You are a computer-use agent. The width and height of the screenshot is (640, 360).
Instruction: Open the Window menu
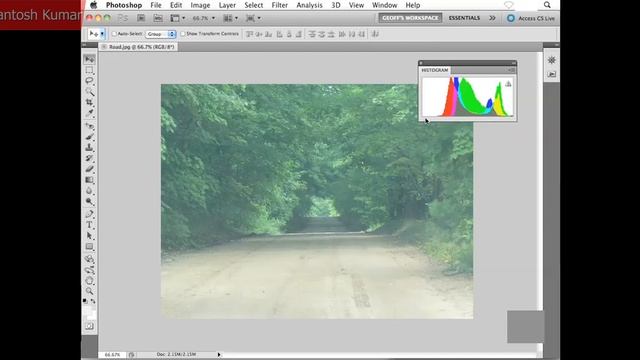(x=384, y=5)
